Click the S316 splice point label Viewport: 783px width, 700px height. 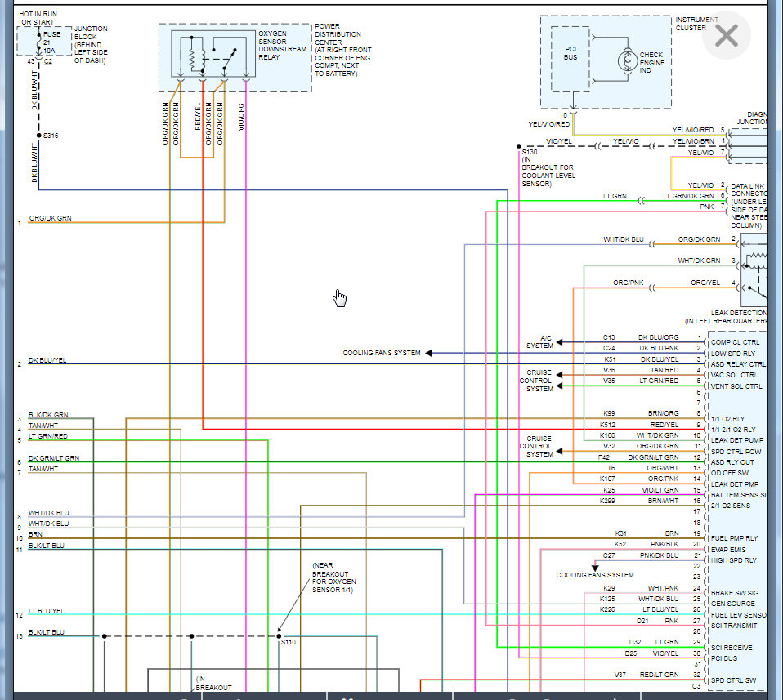51,136
